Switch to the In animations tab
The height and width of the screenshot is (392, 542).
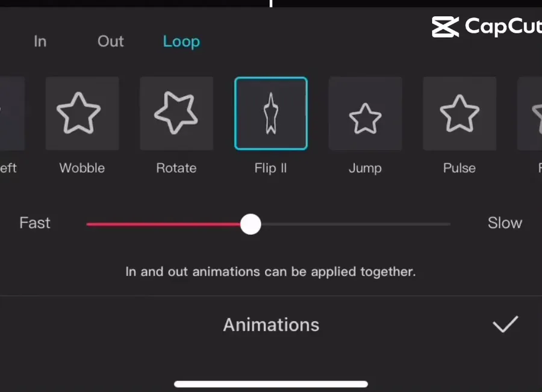40,42
